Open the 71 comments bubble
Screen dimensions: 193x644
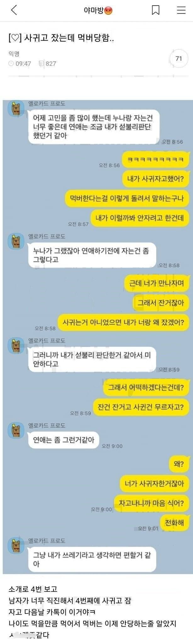[x=179, y=58]
